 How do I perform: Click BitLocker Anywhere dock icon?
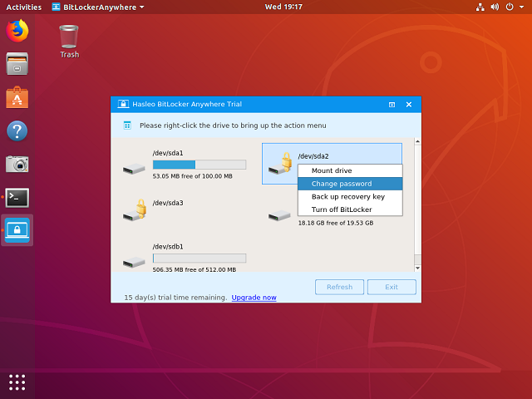(17, 230)
